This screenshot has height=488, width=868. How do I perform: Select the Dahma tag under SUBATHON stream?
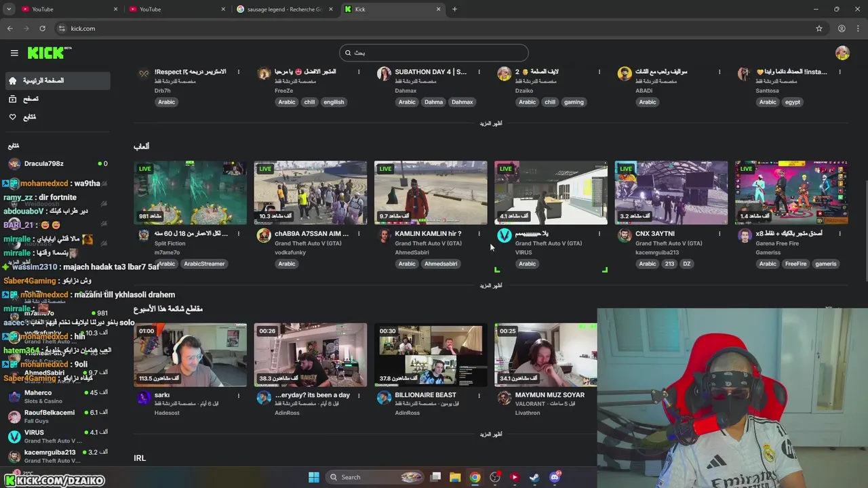point(433,102)
